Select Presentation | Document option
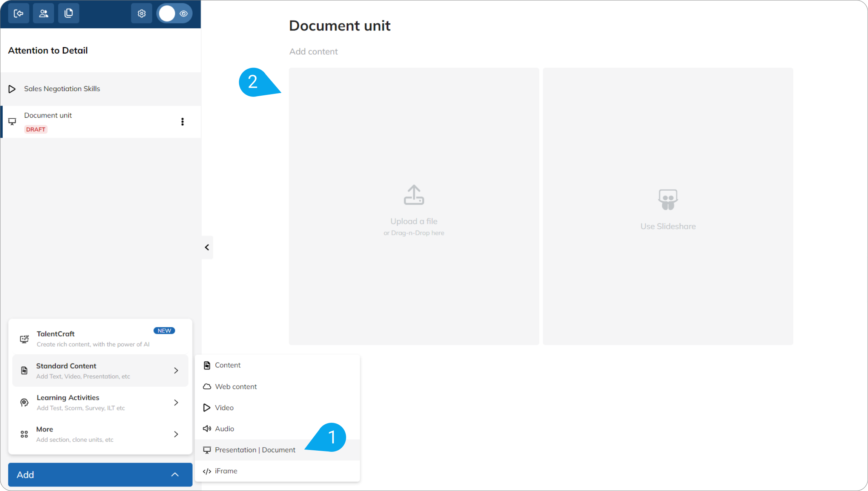The image size is (868, 491). (277, 450)
